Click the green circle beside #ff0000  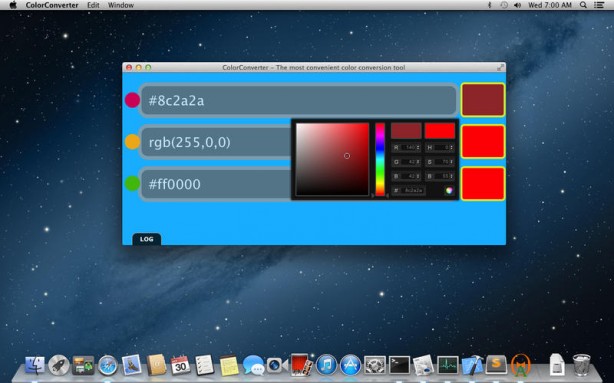[132, 183]
